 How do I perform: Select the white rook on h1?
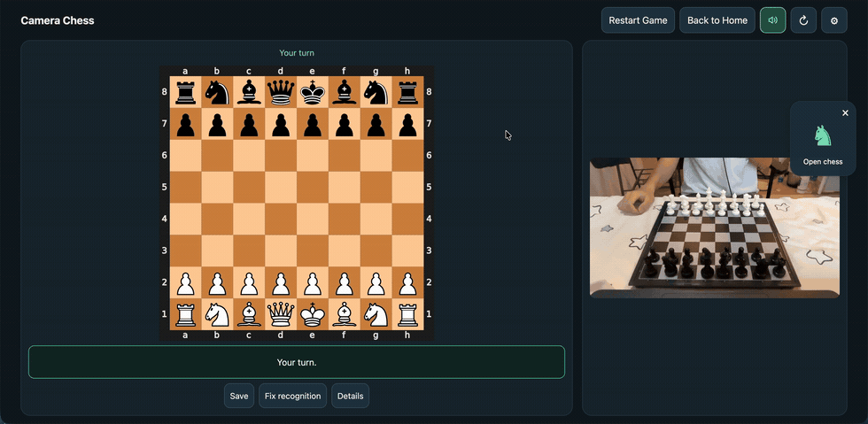pyautogui.click(x=408, y=314)
